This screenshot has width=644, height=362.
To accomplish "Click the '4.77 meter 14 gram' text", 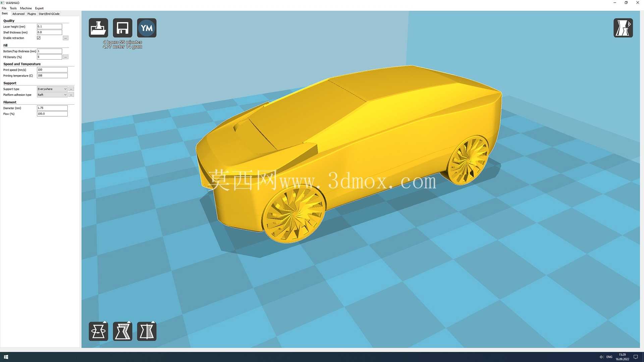I will (x=122, y=47).
